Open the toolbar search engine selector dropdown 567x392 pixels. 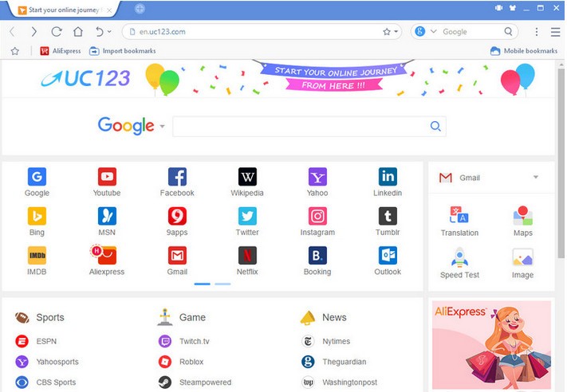pyautogui.click(x=433, y=31)
